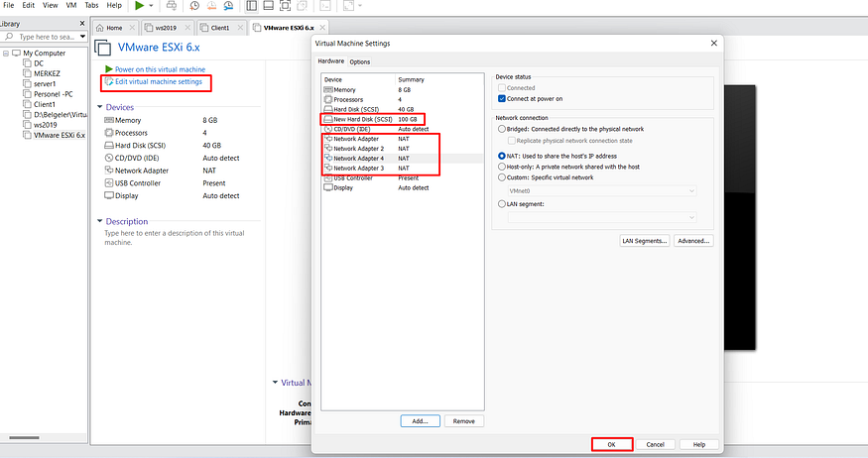Screen dimensions: 868x458
Task: Click Edit virtual machine settings link
Action: (x=159, y=81)
